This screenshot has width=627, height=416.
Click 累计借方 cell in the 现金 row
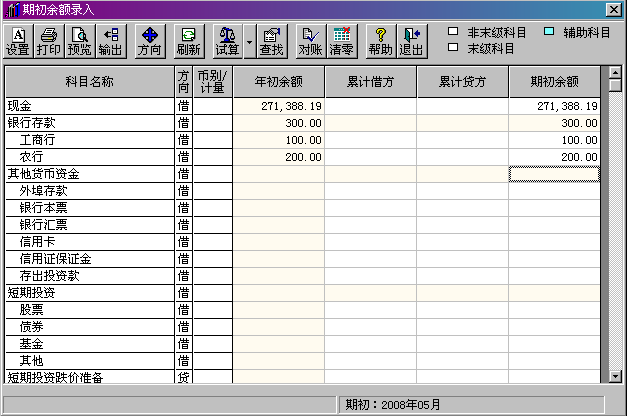tap(371, 106)
